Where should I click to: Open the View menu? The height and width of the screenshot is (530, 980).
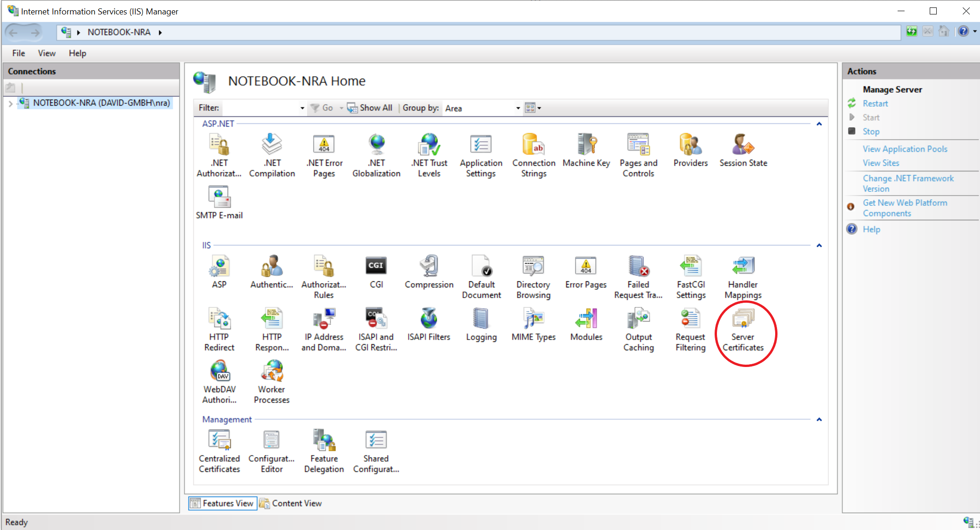click(47, 53)
